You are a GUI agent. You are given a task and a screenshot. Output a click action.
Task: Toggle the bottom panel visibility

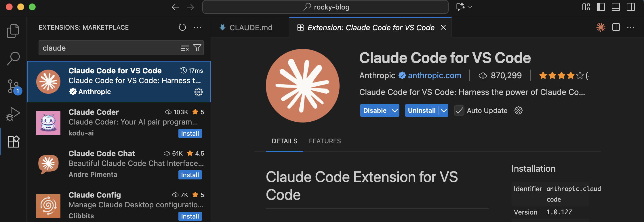(616, 7)
